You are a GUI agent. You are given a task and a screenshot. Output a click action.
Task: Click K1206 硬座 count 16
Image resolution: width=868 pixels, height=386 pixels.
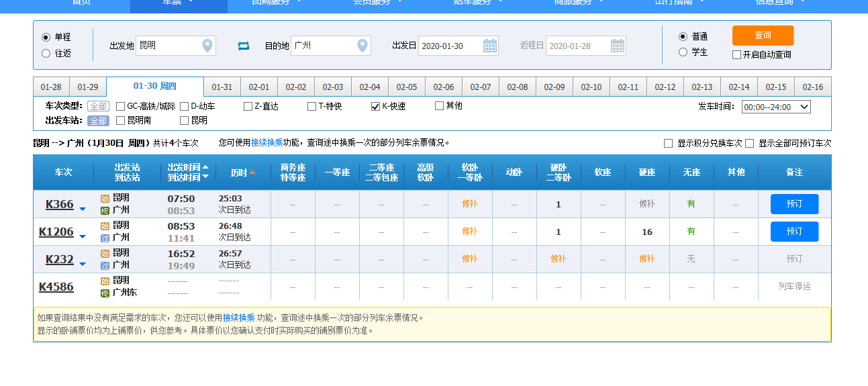pos(647,232)
